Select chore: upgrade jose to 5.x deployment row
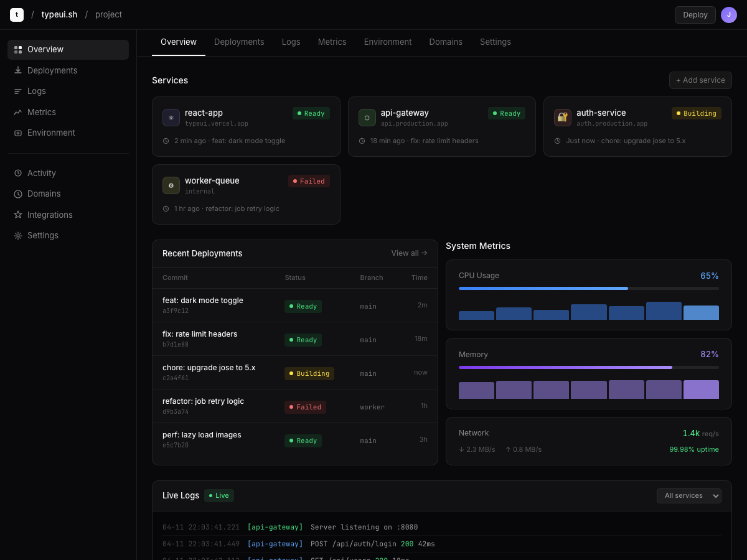Image resolution: width=747 pixels, height=560 pixels. (x=295, y=373)
